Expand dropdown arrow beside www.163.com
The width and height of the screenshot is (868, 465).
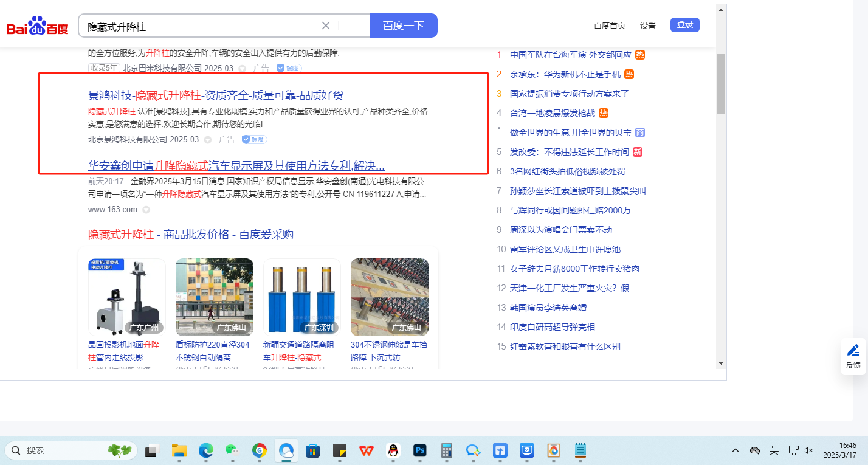click(x=146, y=210)
